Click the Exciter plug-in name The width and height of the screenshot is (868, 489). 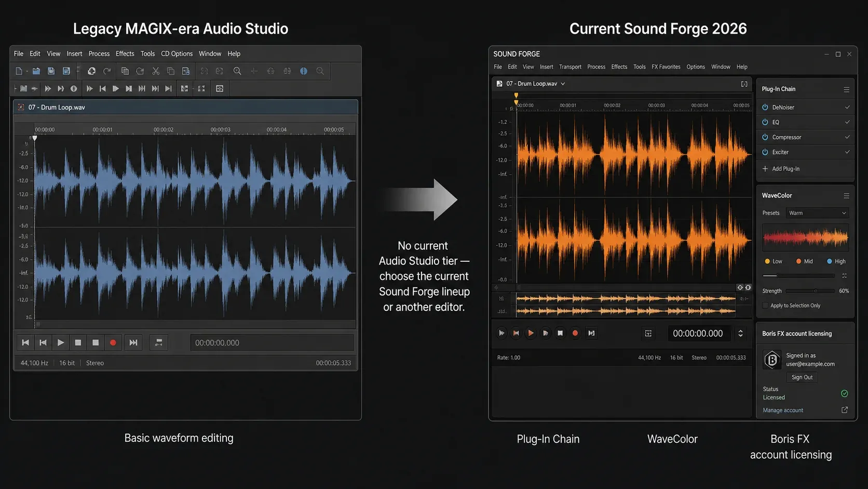pos(780,152)
